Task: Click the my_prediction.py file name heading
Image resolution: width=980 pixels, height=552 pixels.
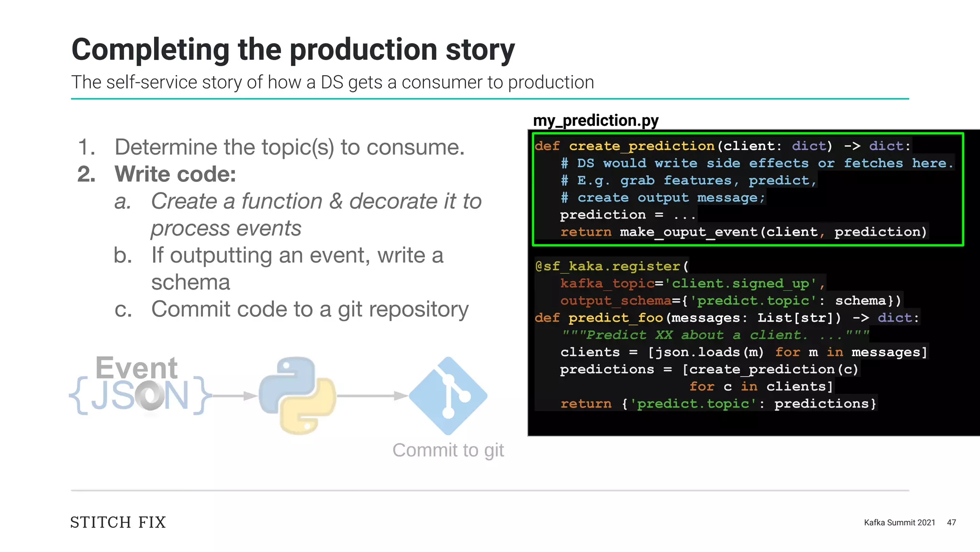Action: [596, 120]
